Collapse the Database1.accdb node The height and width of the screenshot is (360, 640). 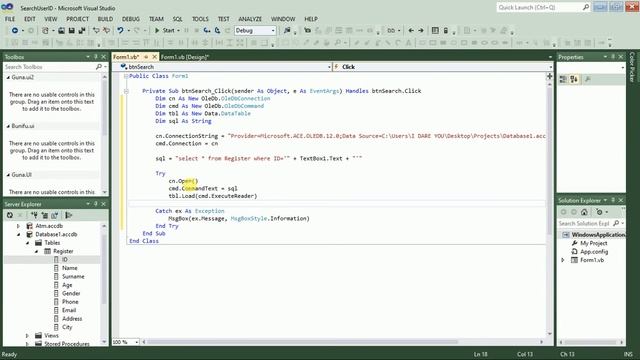tap(18, 234)
